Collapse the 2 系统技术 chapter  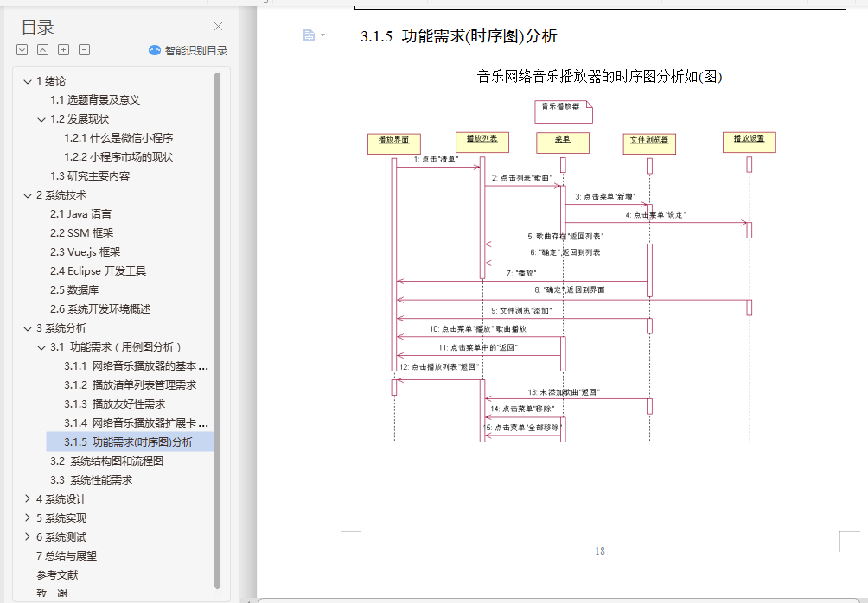(28, 195)
